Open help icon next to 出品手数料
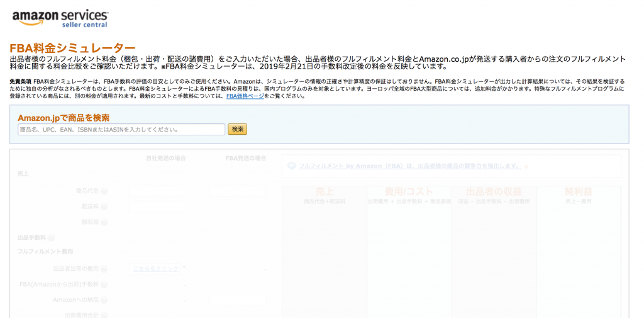This screenshot has width=644, height=318. click(52, 238)
